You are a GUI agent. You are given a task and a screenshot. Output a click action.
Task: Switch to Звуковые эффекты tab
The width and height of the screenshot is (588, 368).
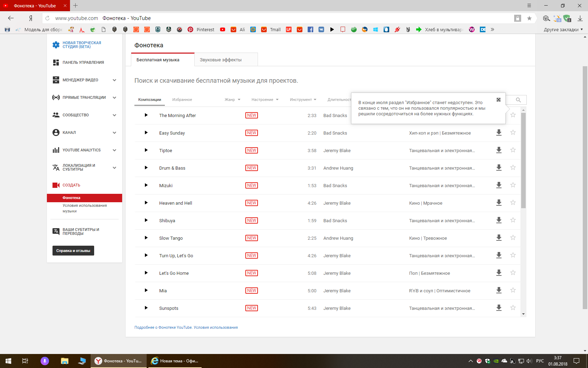pyautogui.click(x=220, y=60)
